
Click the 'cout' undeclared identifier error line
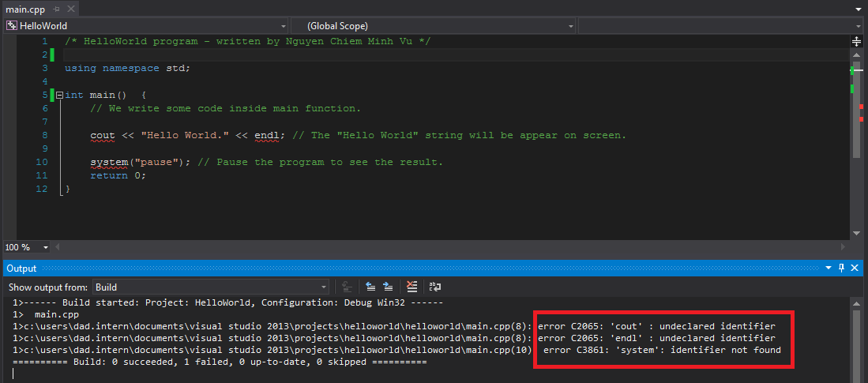393,327
